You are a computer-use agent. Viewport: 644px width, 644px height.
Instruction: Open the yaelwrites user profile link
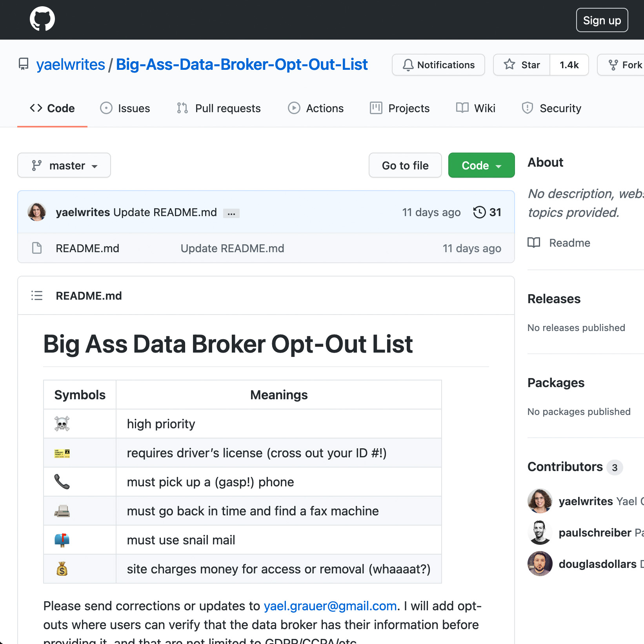[x=71, y=64]
